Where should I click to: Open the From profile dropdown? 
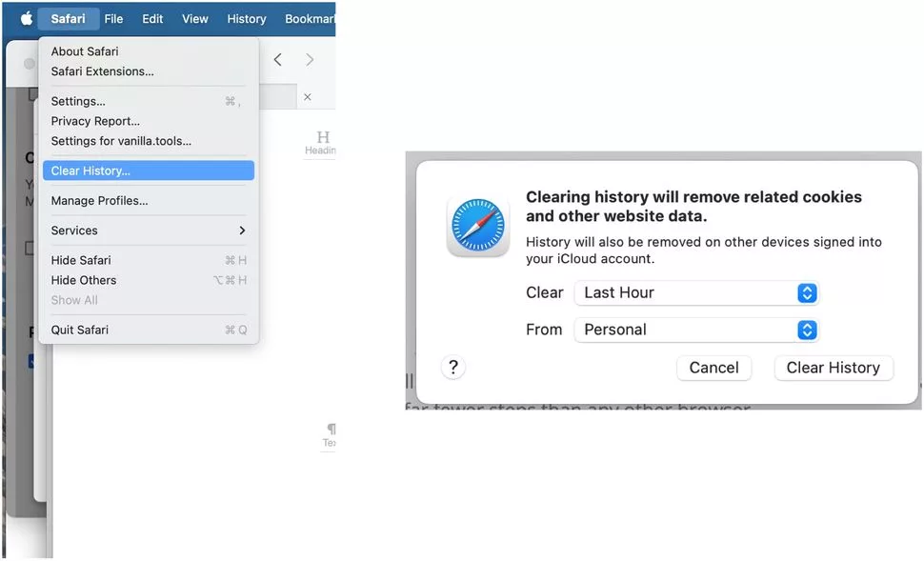(x=696, y=330)
